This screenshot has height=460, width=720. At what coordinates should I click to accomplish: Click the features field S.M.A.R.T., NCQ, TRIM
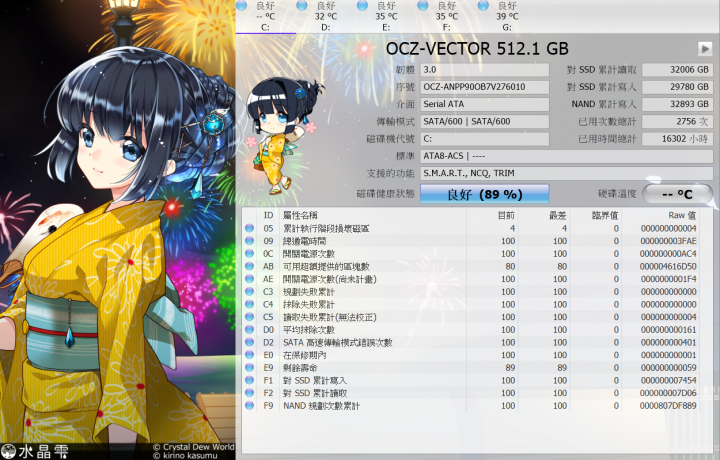tap(567, 174)
